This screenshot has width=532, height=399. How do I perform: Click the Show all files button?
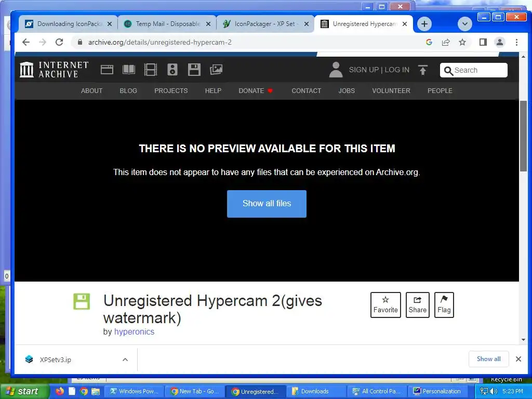(267, 204)
